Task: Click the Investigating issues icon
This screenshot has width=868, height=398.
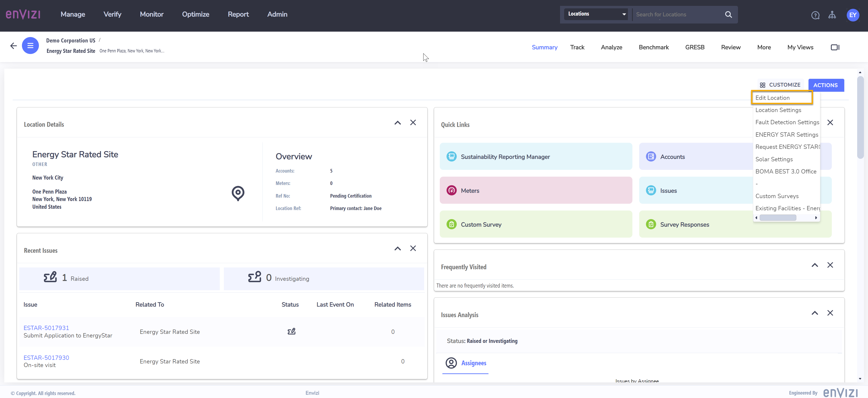Action: pyautogui.click(x=255, y=277)
